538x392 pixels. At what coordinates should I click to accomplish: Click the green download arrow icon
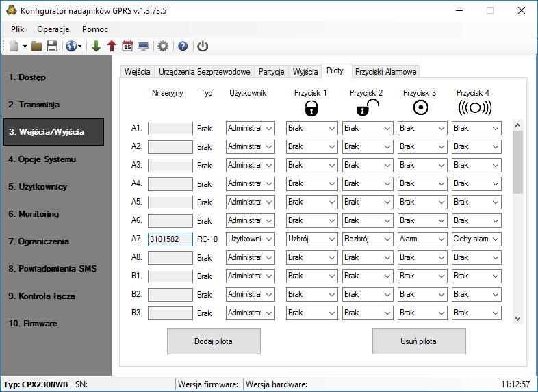[96, 46]
